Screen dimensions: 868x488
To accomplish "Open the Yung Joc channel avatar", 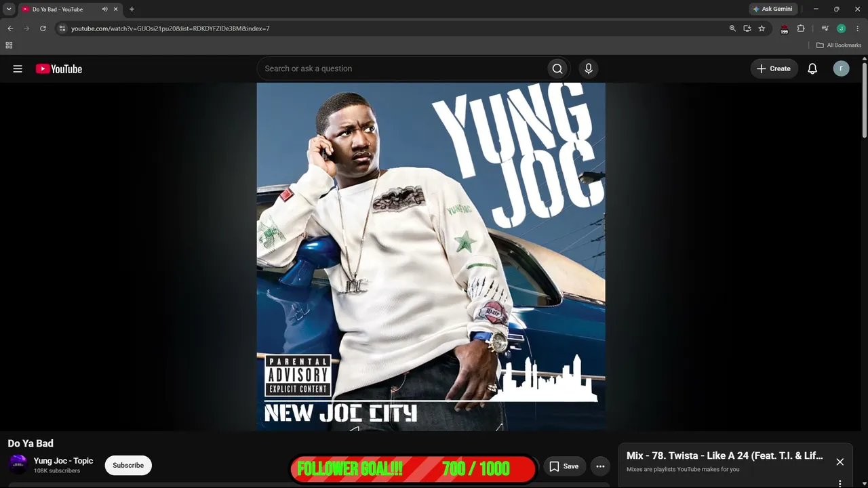I will pyautogui.click(x=18, y=464).
